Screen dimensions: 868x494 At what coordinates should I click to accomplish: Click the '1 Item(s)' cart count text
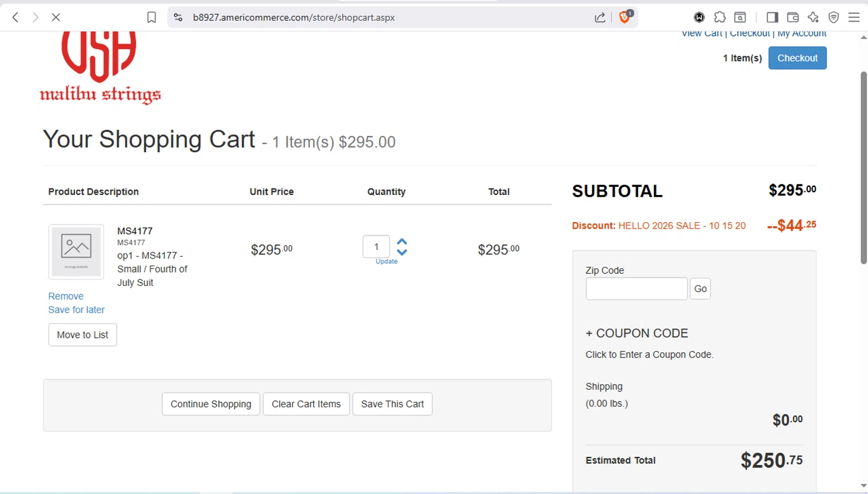click(x=742, y=58)
